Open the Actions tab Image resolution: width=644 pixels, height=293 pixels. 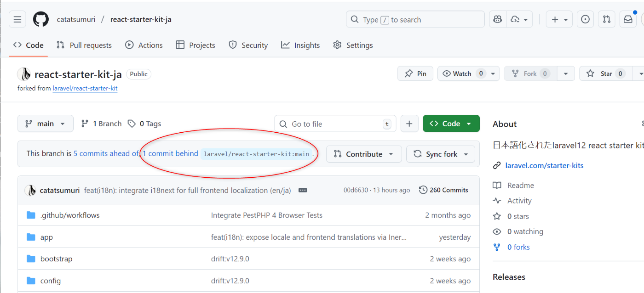[144, 45]
